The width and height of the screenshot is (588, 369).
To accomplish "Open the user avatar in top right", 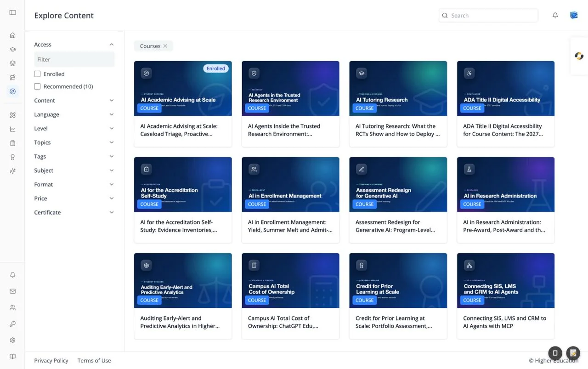I will [x=574, y=15].
